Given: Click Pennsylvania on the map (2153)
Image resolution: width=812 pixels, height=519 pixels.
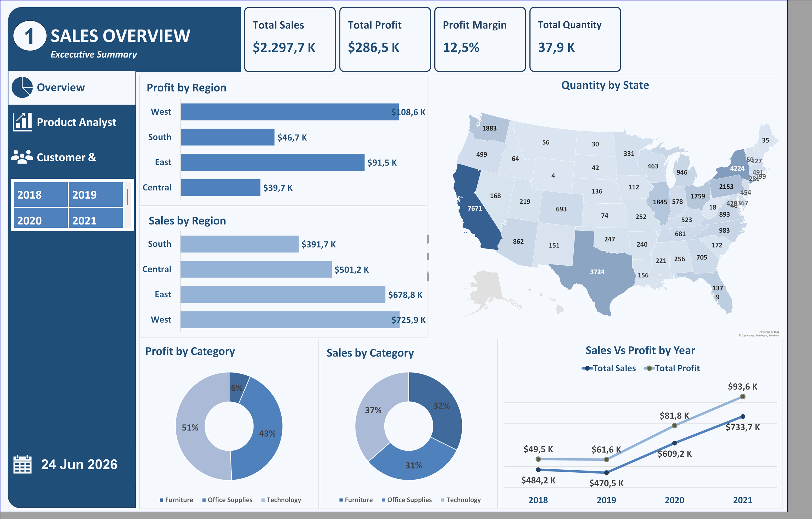Looking at the screenshot, I should click(726, 187).
